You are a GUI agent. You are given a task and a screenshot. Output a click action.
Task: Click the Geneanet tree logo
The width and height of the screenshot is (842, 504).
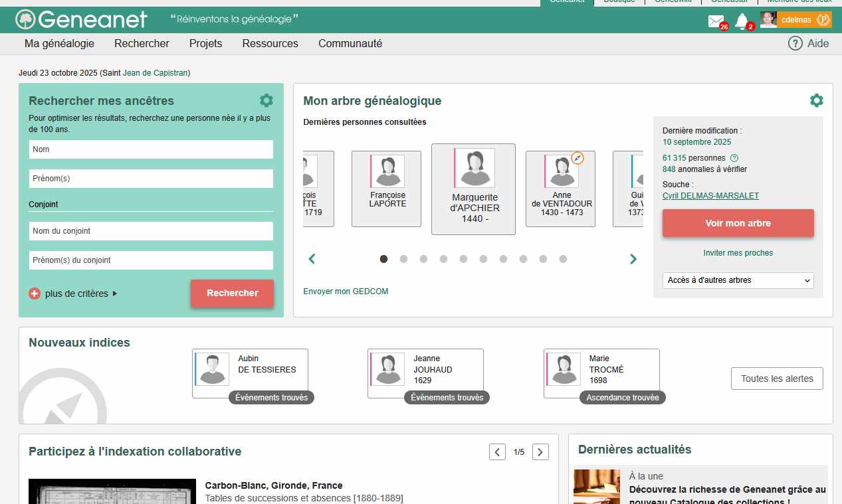(26, 19)
